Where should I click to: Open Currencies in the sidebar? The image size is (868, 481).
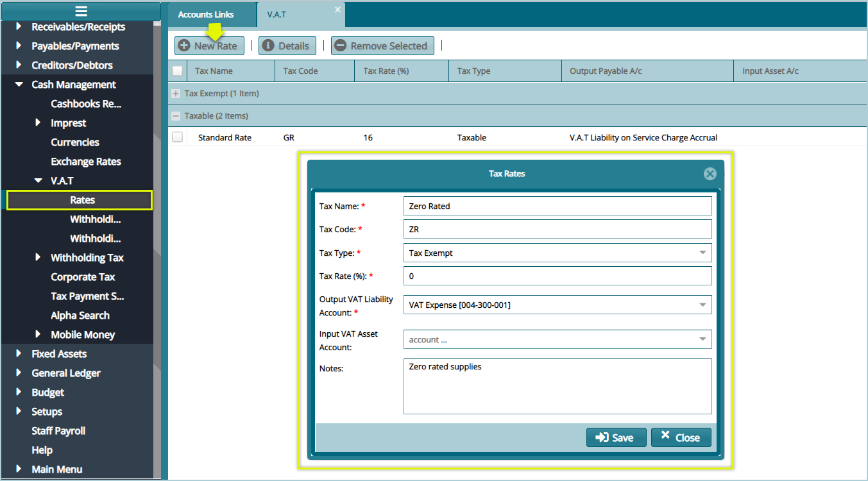point(75,142)
